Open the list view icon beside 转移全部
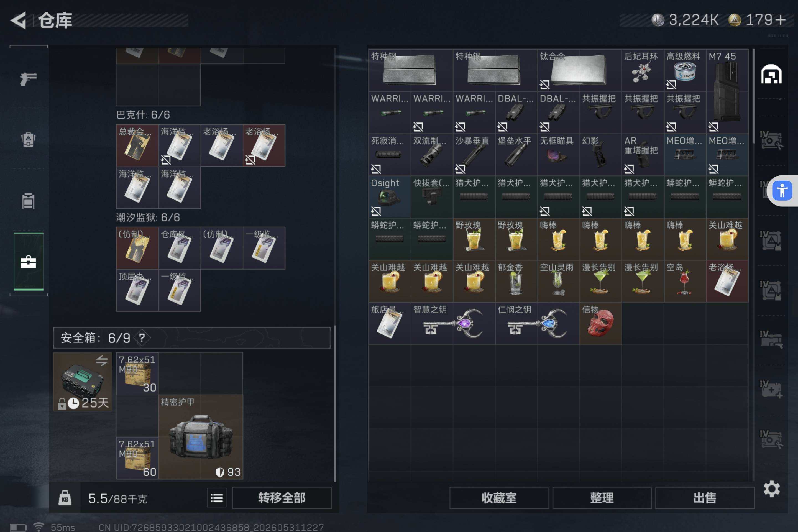This screenshot has height=532, width=798. [216, 498]
